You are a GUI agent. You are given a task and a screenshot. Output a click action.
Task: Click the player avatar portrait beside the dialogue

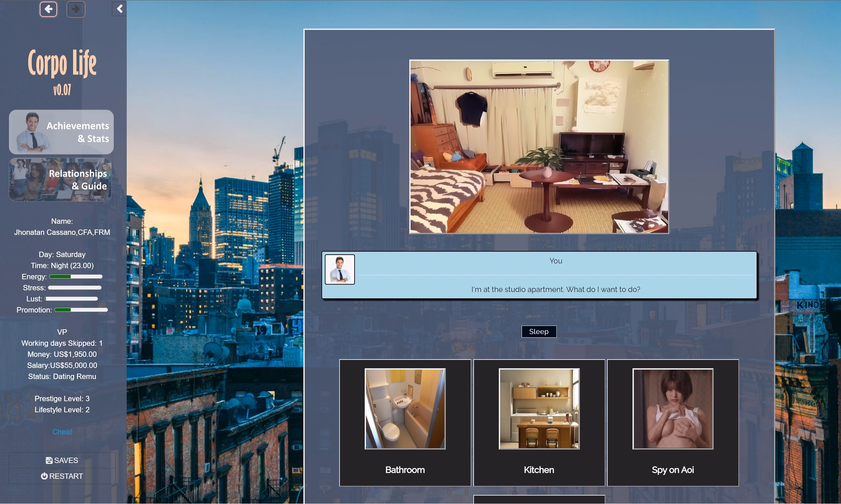coord(339,269)
